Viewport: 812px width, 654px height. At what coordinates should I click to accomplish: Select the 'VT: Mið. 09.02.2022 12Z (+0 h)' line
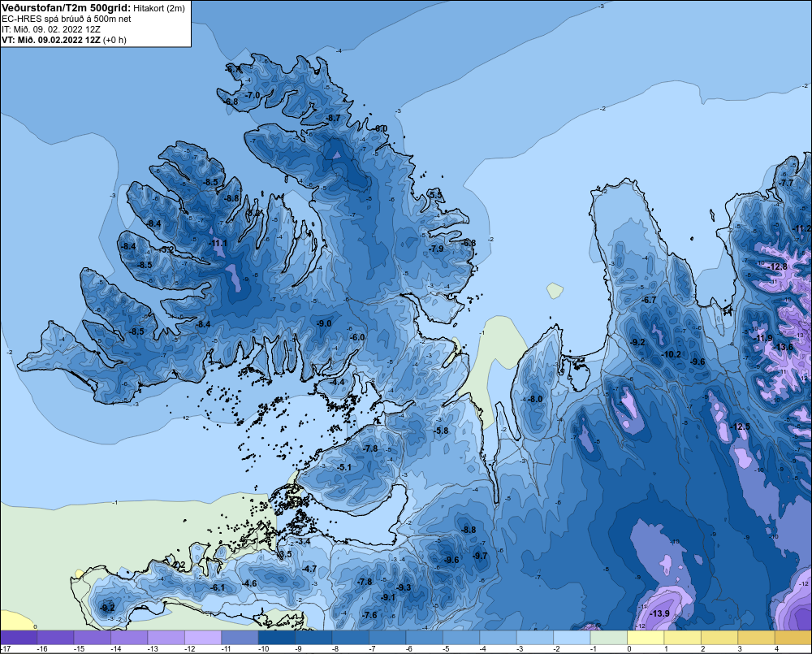pyautogui.click(x=64, y=40)
